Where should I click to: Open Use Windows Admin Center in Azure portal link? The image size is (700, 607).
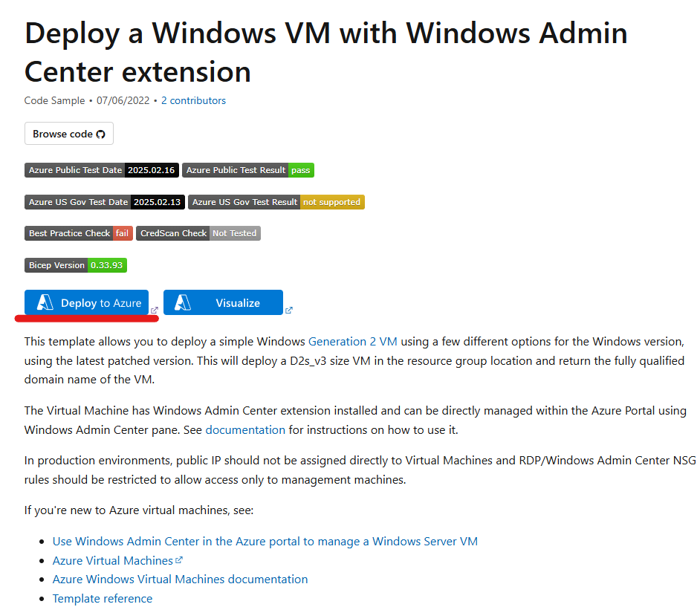click(265, 542)
